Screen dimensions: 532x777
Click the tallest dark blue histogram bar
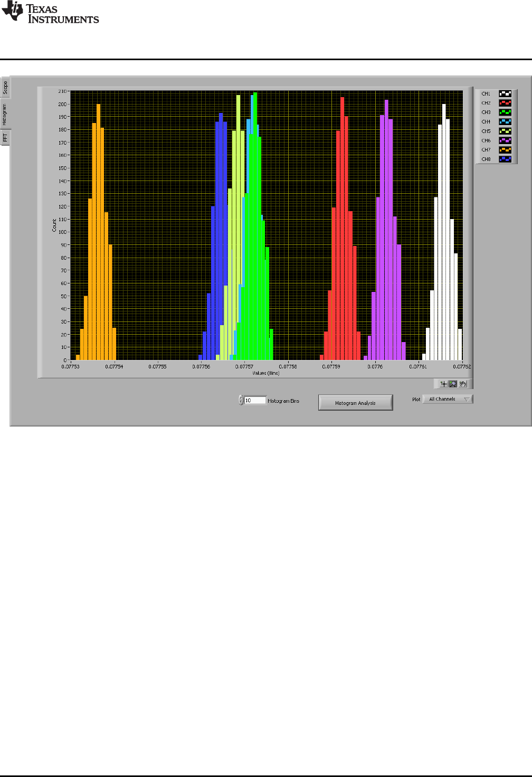[221, 236]
